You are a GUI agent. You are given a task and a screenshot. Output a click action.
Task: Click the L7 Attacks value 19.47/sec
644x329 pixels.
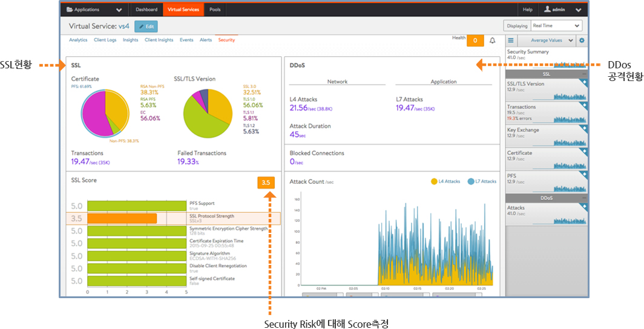pyautogui.click(x=415, y=108)
